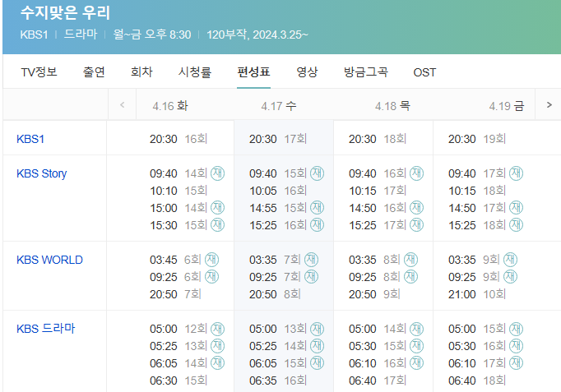Click KBS1 20:30 18회 entry
Viewport: 561px width, 392px height.
[x=378, y=139]
